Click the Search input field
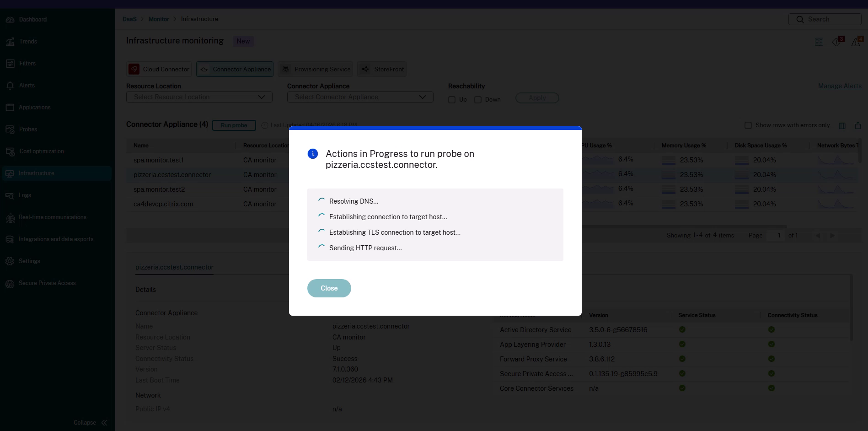868x431 pixels. pos(825,19)
